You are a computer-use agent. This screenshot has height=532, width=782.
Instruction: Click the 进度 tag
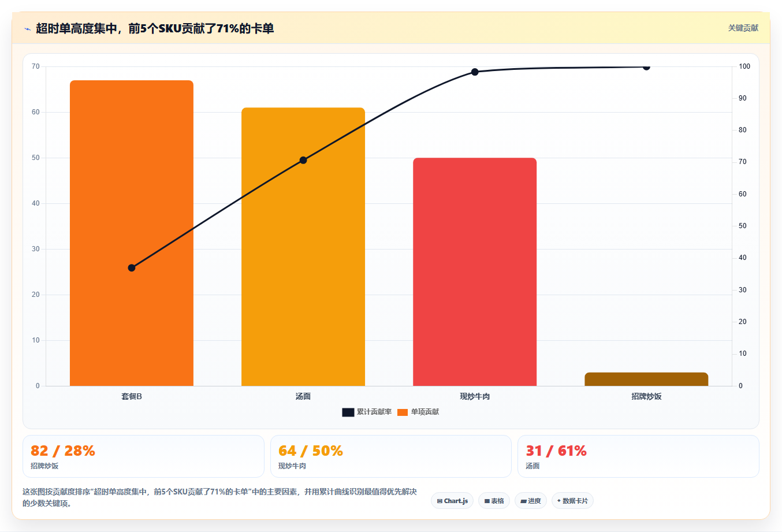(531, 501)
